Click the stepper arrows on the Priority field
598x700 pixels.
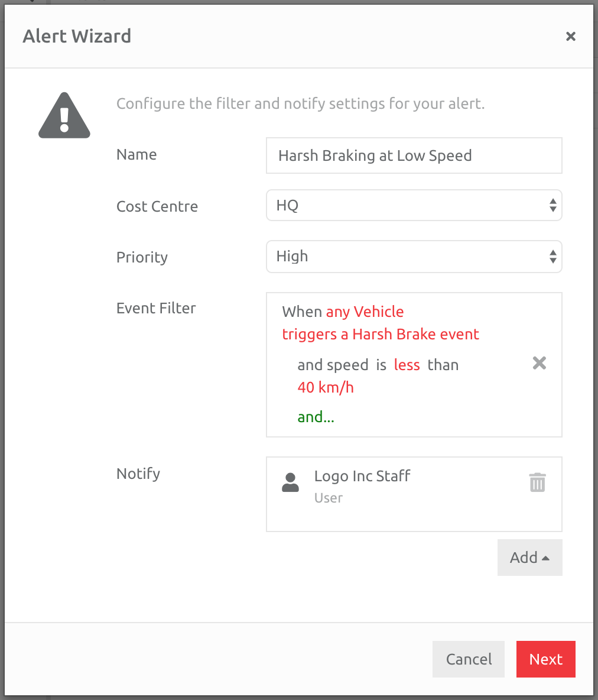pos(553,257)
